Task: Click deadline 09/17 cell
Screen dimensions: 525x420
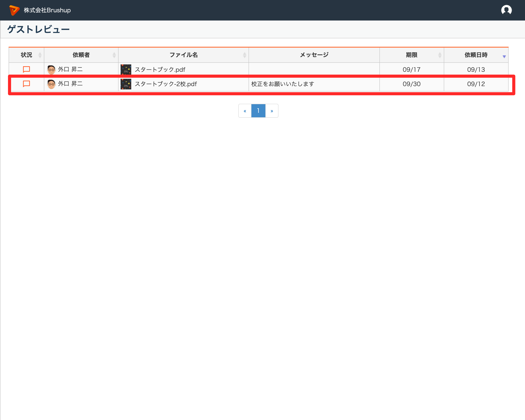Action: tap(412, 70)
